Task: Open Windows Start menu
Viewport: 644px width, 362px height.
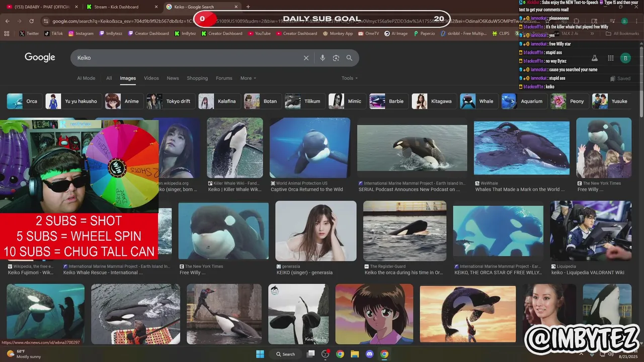Action: 260,354
